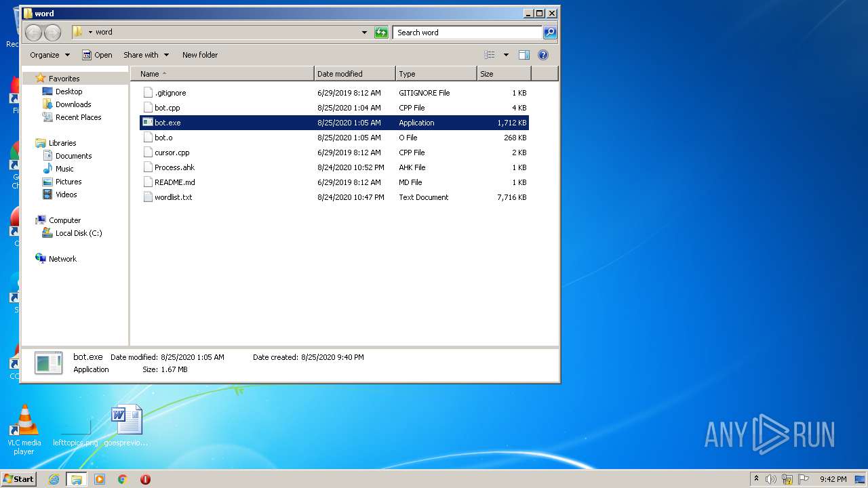Image resolution: width=868 pixels, height=488 pixels.
Task: Select the VLC media player desktop icon
Action: point(24,430)
